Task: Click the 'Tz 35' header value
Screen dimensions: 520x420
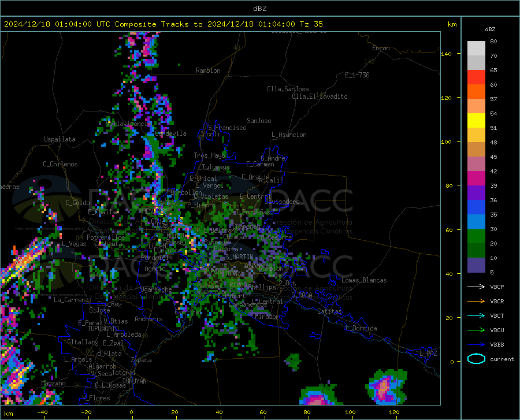Action: [x=311, y=24]
